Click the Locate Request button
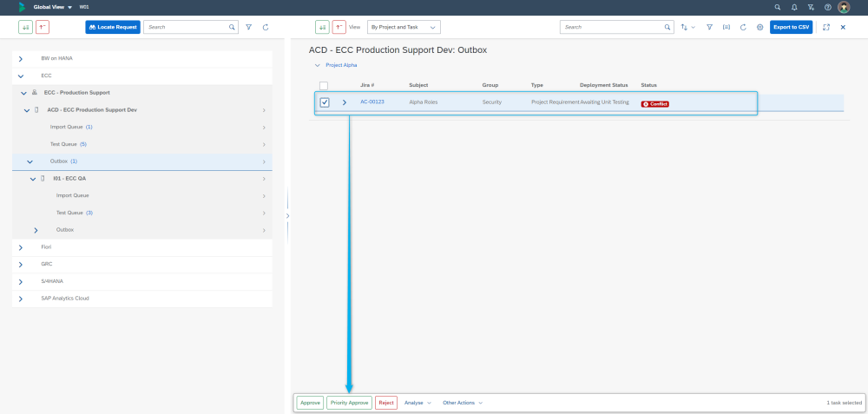The width and height of the screenshot is (868, 414). (x=113, y=27)
